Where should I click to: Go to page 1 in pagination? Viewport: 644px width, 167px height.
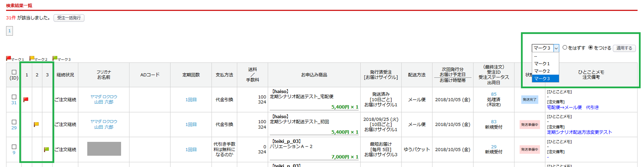coord(9,31)
